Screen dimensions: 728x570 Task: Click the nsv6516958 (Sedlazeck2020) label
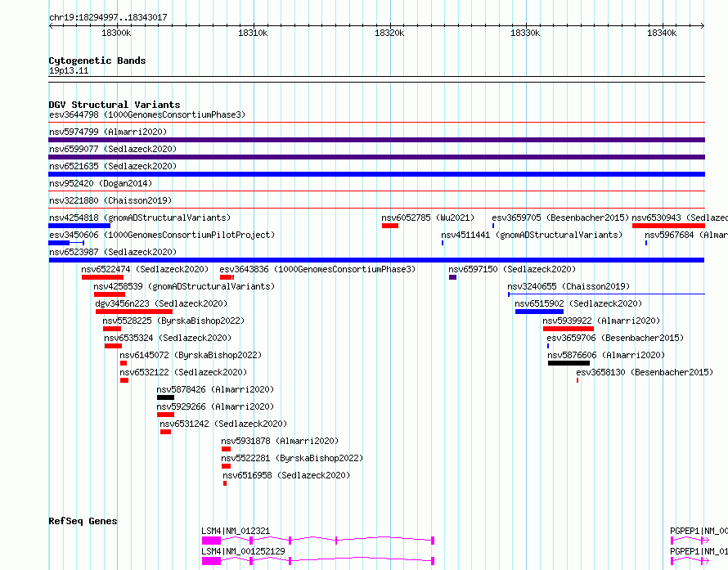pos(286,475)
